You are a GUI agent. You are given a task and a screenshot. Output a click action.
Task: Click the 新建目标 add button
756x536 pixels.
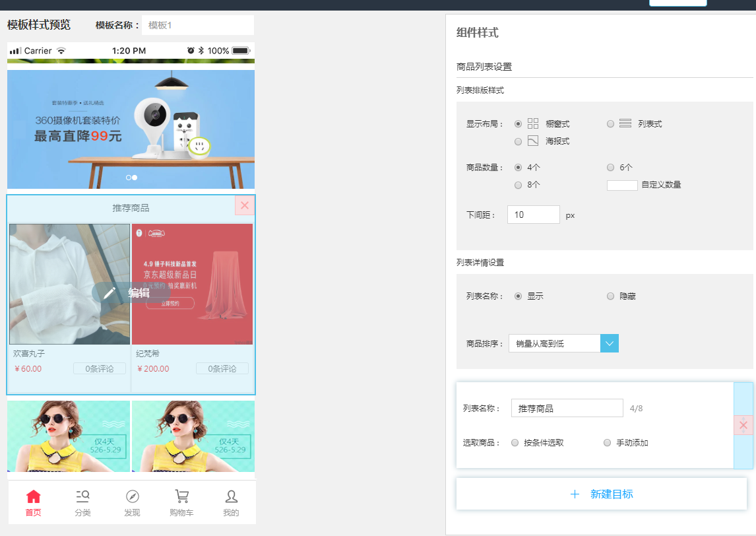point(601,494)
